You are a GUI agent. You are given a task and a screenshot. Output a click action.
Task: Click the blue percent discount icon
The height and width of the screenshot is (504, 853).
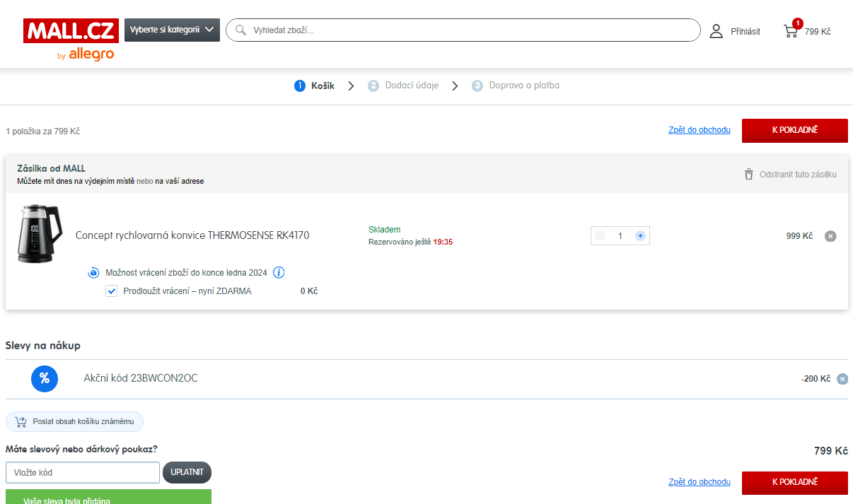tap(45, 379)
